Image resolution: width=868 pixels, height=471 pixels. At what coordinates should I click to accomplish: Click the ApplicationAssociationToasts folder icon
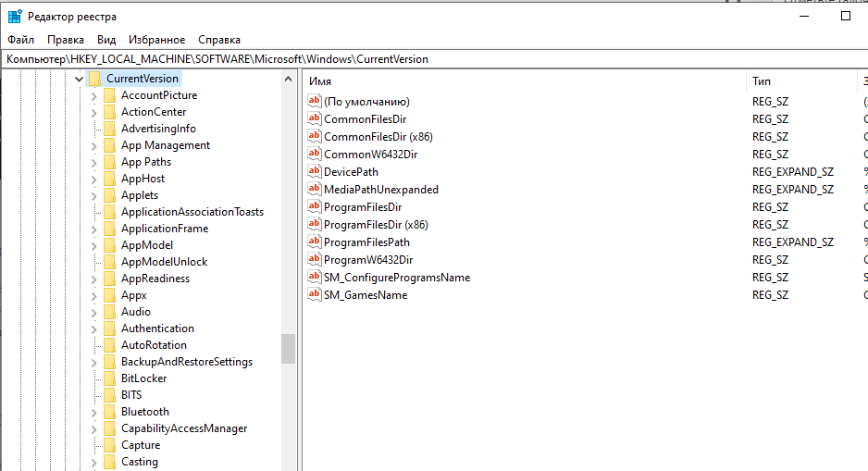pyautogui.click(x=109, y=211)
